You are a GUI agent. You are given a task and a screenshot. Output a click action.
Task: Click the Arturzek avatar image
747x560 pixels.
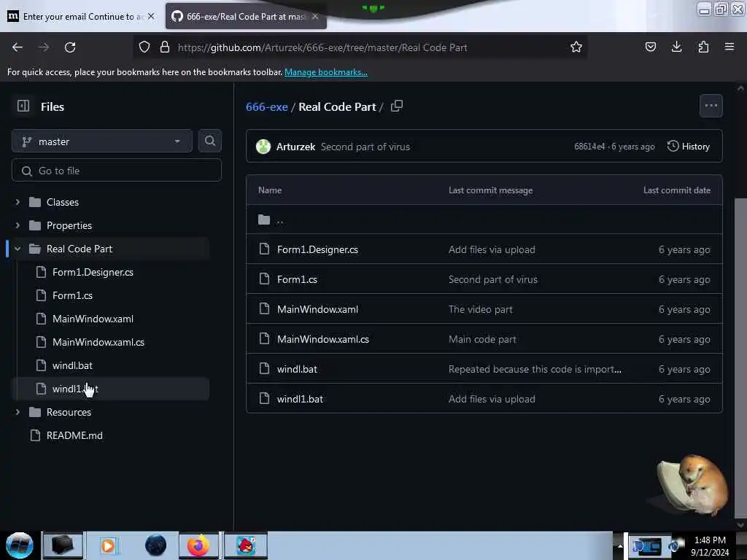point(263,147)
